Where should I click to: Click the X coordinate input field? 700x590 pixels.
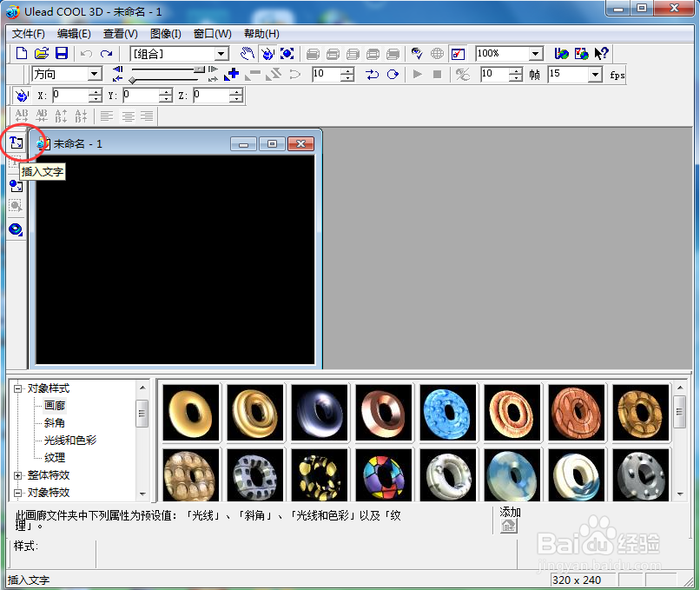click(70, 95)
